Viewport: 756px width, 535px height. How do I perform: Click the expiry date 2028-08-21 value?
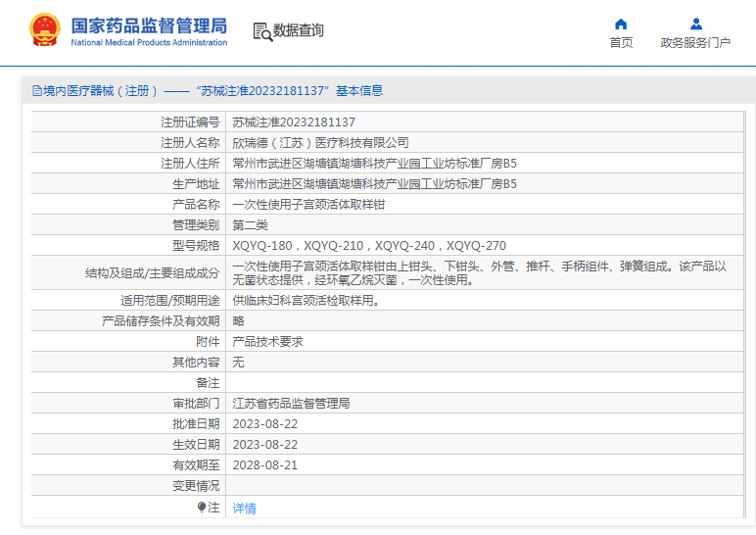point(263,465)
